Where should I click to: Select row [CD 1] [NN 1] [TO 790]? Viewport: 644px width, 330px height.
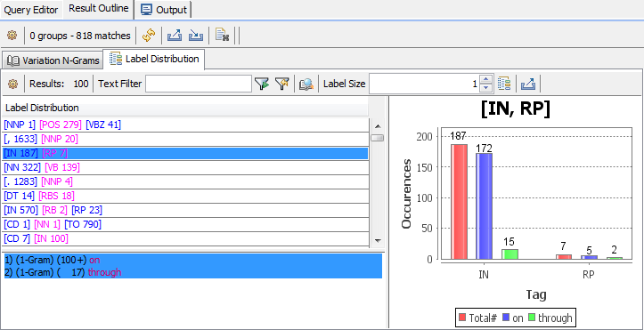(185, 224)
